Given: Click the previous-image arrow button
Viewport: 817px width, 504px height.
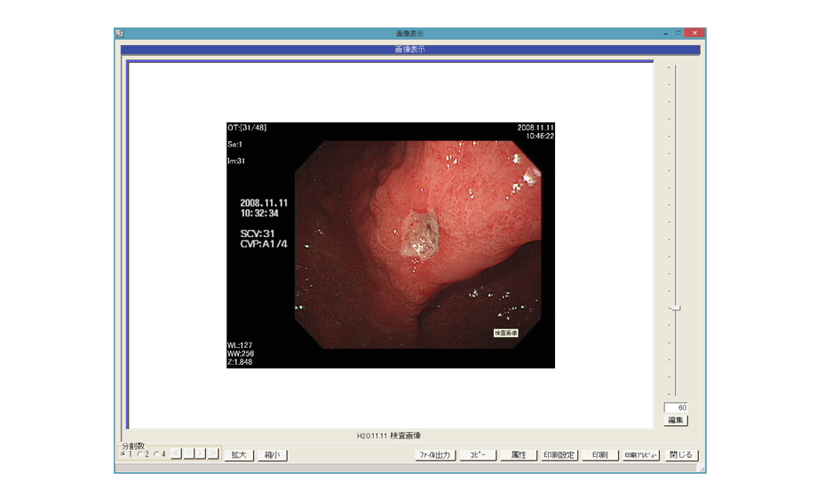Looking at the screenshot, I should tap(188, 454).
